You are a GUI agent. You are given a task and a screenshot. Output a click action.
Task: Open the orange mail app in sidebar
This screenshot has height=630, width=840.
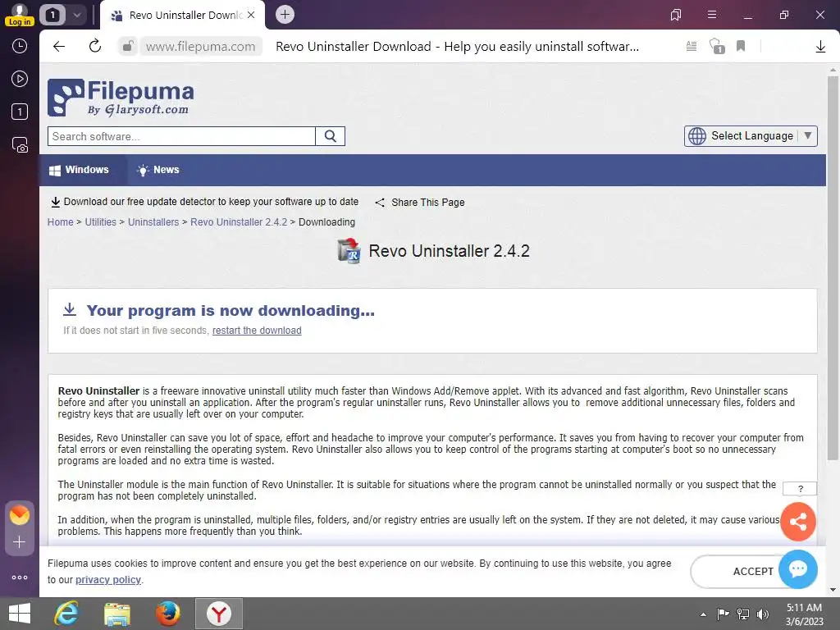[20, 515]
